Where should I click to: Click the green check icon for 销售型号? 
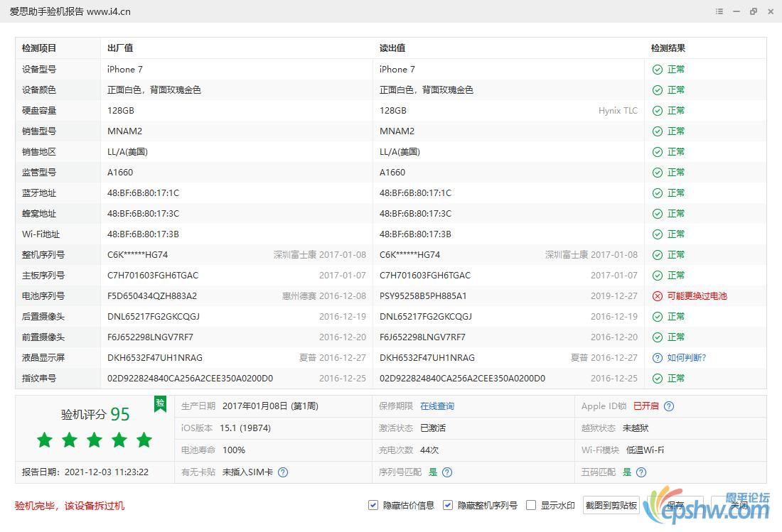pyautogui.click(x=658, y=131)
